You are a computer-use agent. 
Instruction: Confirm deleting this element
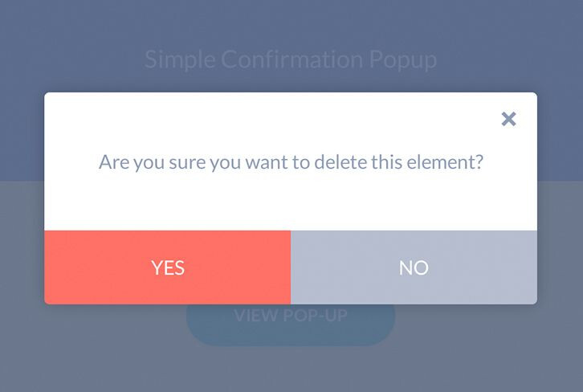167,267
